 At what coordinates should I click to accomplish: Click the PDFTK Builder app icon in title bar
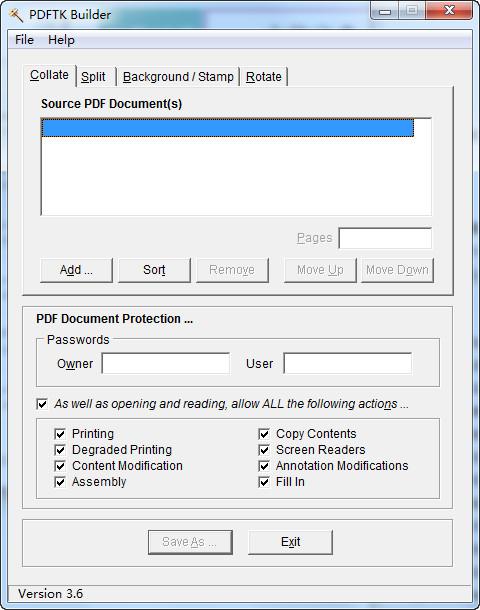coord(16,15)
